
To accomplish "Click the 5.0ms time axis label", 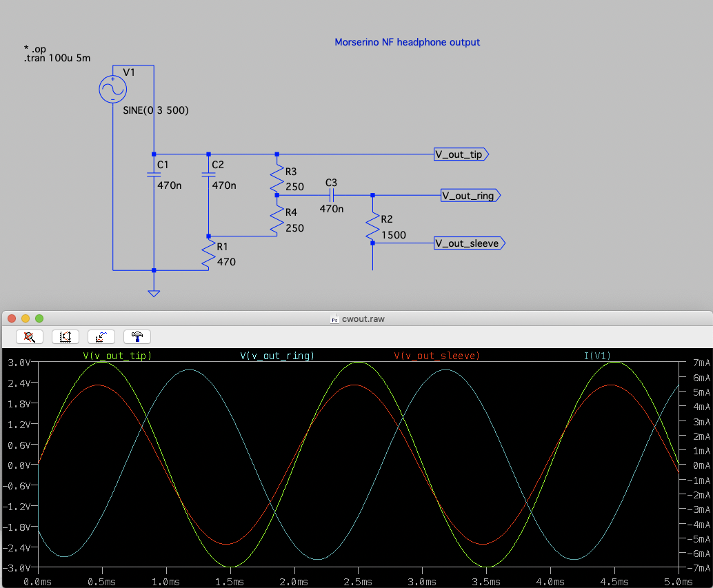I will (x=678, y=582).
